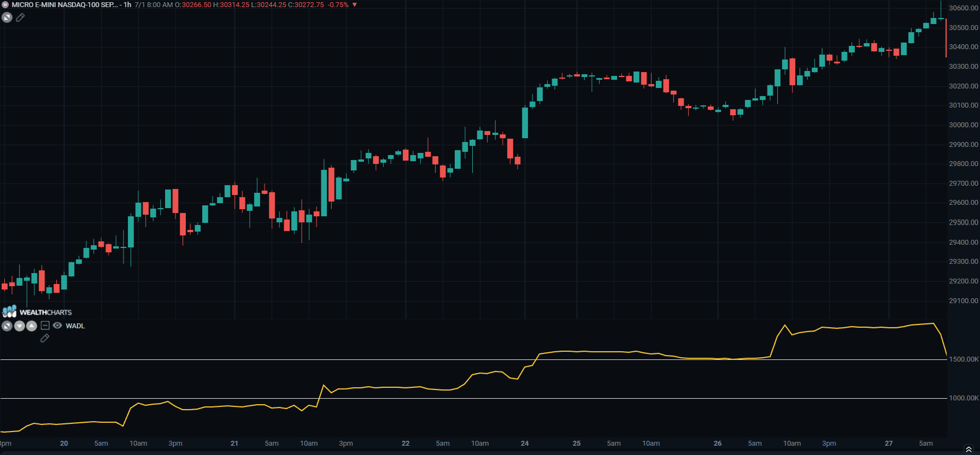The image size is (980, 455).
Task: Click the main chart maximize pane icon
Action: tap(7, 17)
